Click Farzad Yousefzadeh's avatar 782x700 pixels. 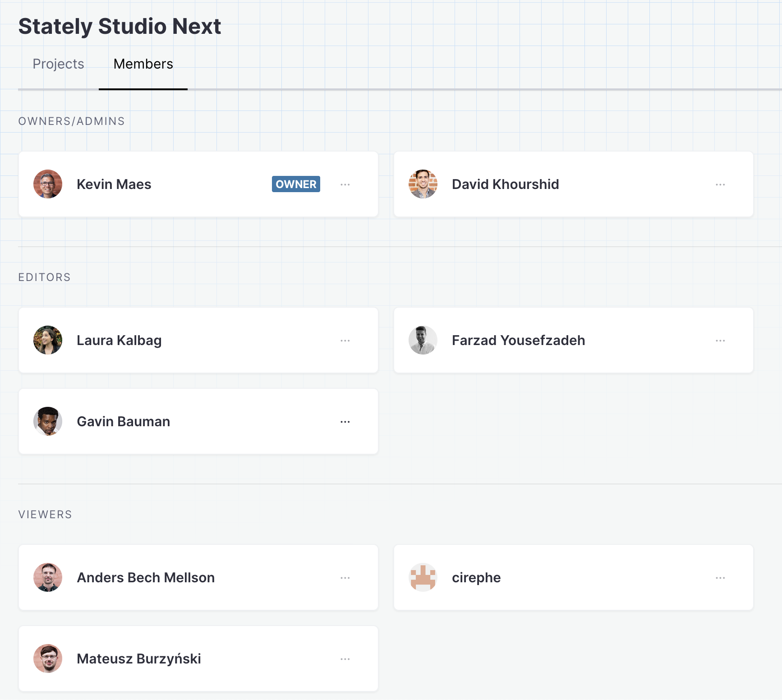423,340
